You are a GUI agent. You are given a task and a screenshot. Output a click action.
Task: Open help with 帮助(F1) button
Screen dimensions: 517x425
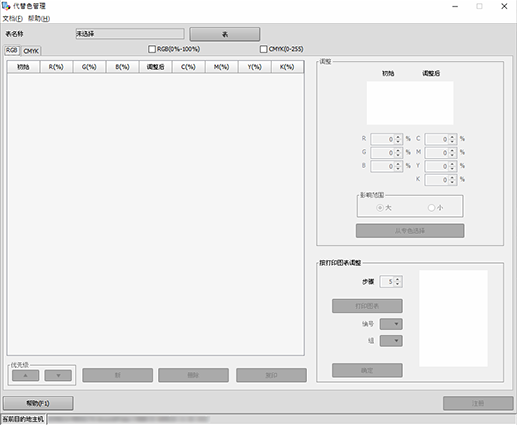click(38, 403)
